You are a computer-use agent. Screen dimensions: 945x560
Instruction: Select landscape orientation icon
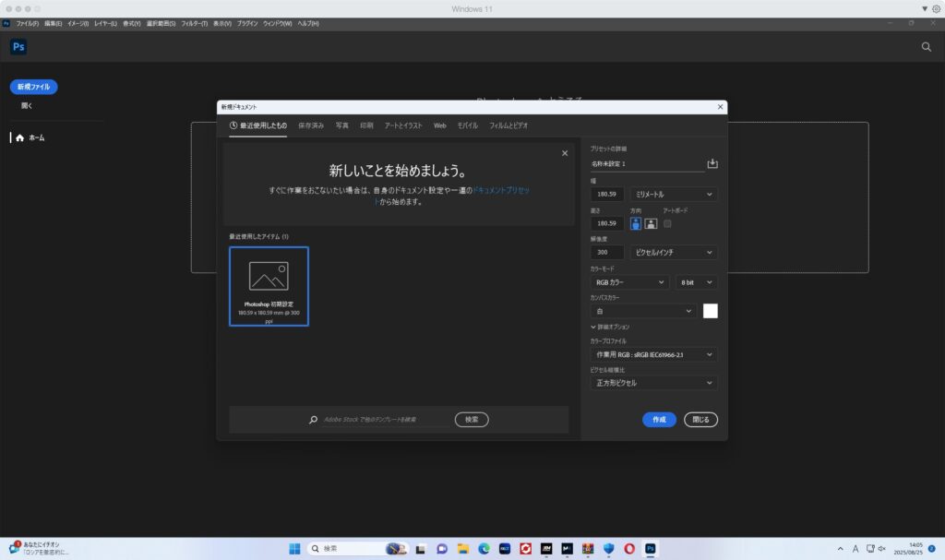click(651, 223)
